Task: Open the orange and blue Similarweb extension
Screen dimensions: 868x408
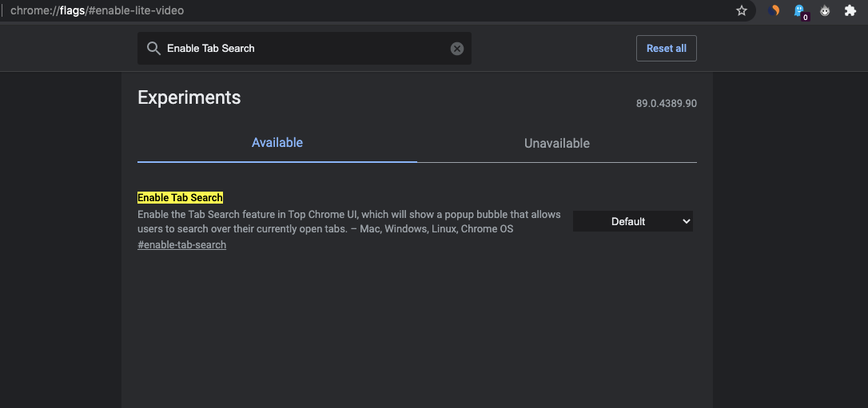Action: [774, 11]
